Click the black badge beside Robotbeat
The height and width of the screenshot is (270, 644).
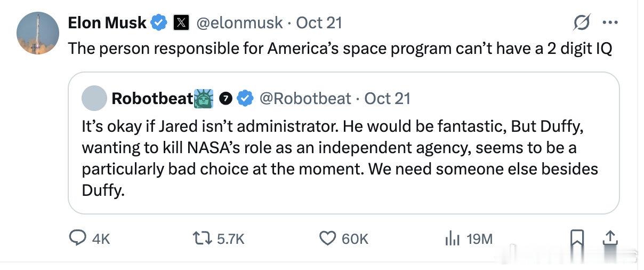point(226,98)
